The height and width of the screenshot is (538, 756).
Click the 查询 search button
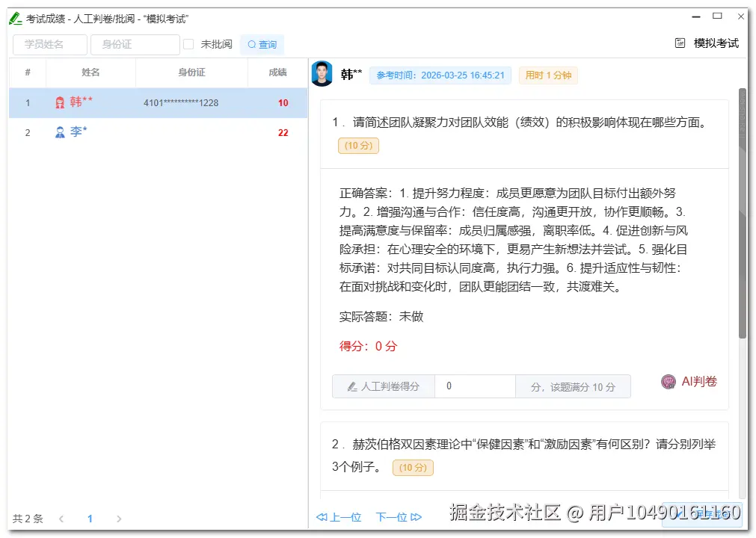pyautogui.click(x=262, y=45)
